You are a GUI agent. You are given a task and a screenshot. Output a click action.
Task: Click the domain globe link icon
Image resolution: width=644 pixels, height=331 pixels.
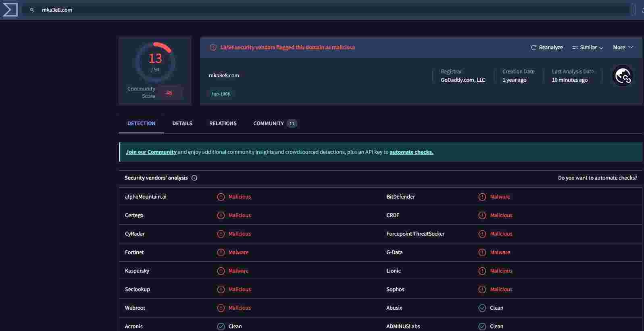pyautogui.click(x=623, y=76)
